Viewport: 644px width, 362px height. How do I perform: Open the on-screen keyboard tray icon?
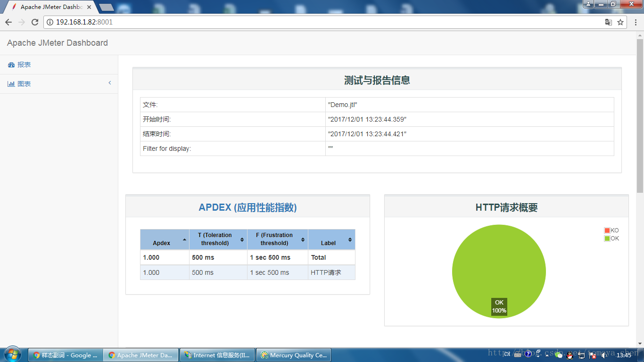coord(518,354)
